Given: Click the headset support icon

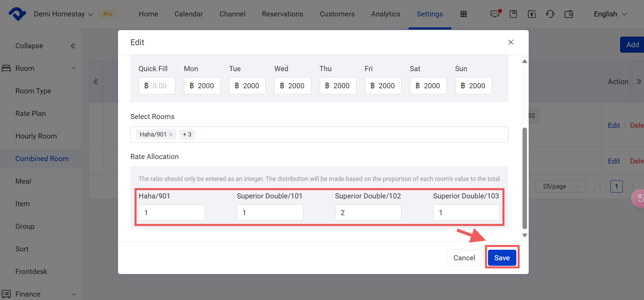Looking at the screenshot, I should [550, 14].
